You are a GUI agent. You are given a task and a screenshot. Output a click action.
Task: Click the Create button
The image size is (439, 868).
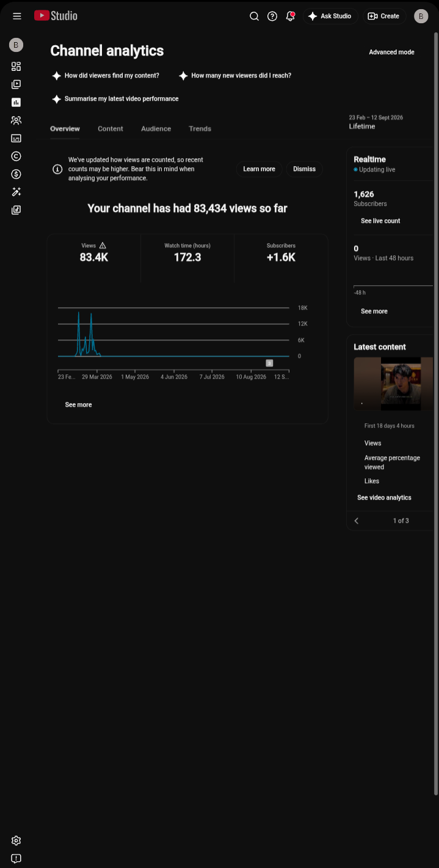pyautogui.click(x=384, y=16)
